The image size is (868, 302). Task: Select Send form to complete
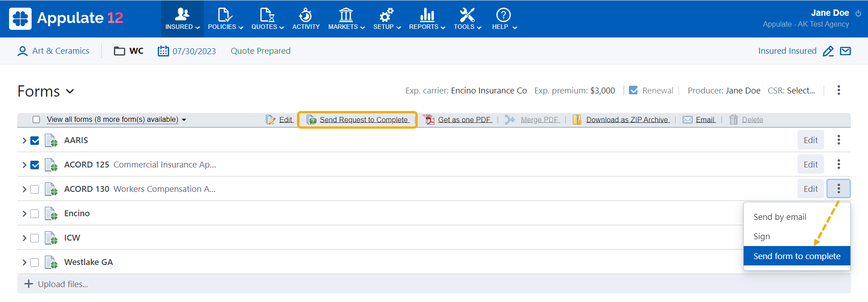click(x=797, y=256)
